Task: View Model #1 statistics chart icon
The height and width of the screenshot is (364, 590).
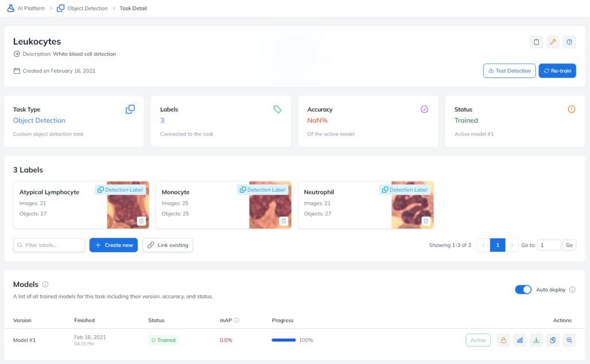Action: pyautogui.click(x=520, y=340)
